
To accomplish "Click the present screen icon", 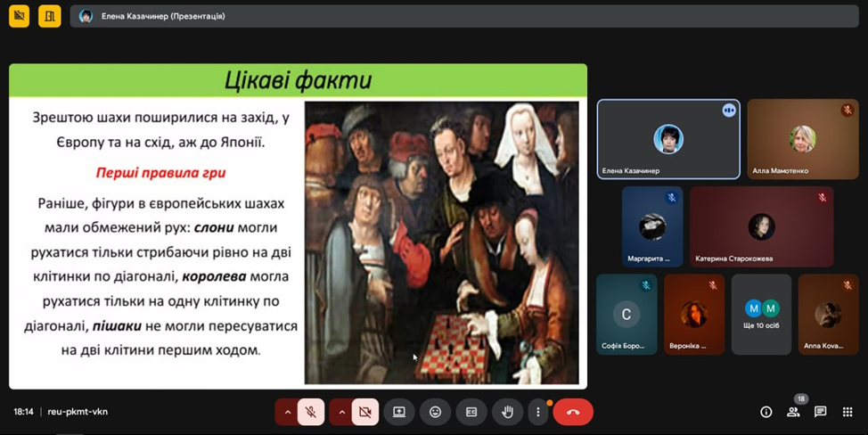I will [x=399, y=412].
